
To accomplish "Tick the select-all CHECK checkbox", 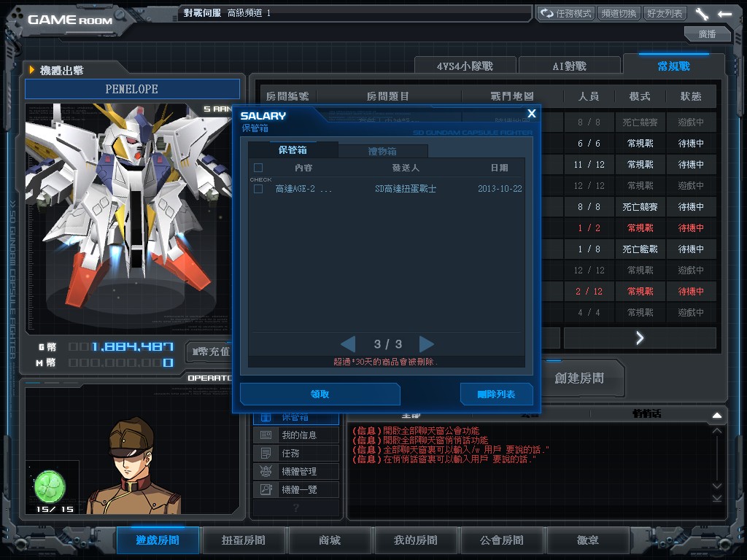I will [259, 167].
